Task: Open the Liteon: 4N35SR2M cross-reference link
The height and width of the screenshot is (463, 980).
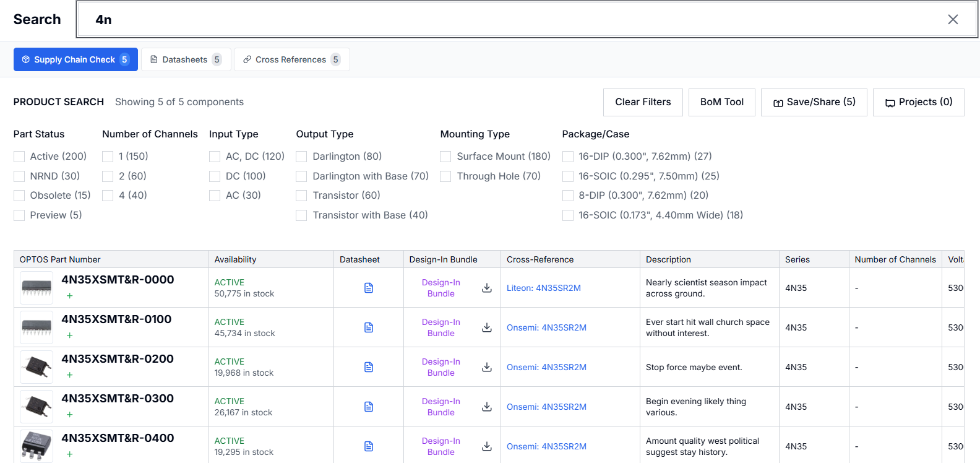Action: tap(543, 288)
